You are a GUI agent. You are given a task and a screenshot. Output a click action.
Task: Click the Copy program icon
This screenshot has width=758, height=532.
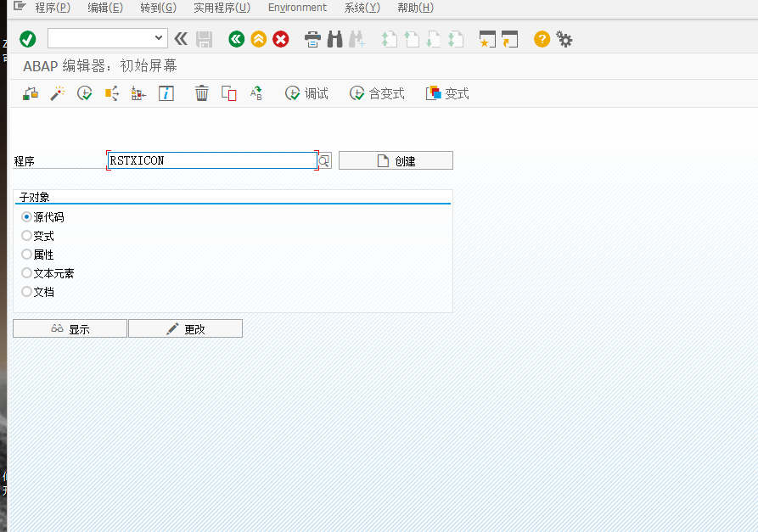tap(228, 93)
